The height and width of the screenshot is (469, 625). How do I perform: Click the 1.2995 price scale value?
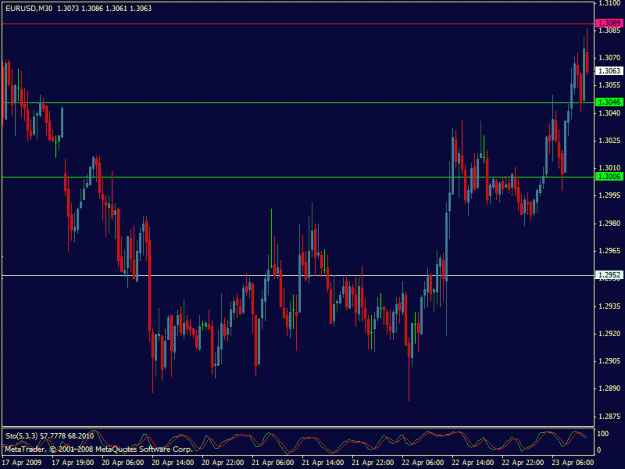(609, 195)
